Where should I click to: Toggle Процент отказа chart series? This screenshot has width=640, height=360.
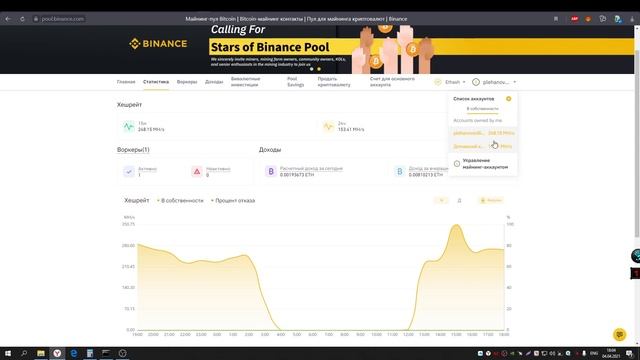[x=233, y=200]
